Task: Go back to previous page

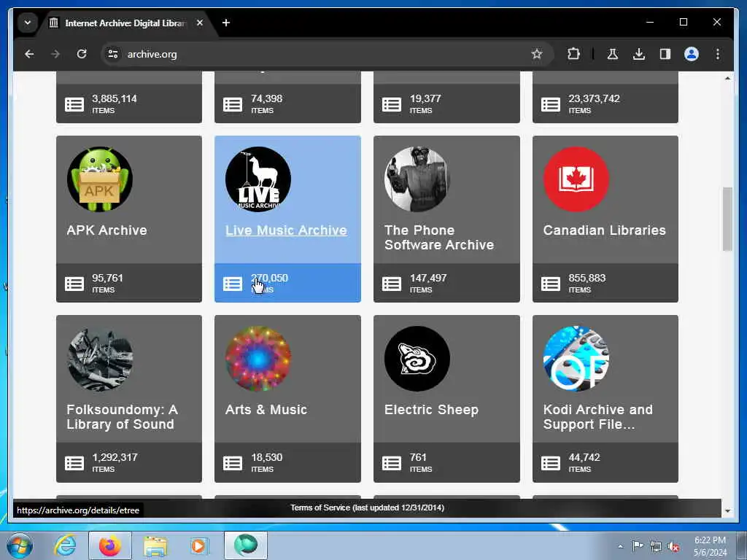Action: 29,54
